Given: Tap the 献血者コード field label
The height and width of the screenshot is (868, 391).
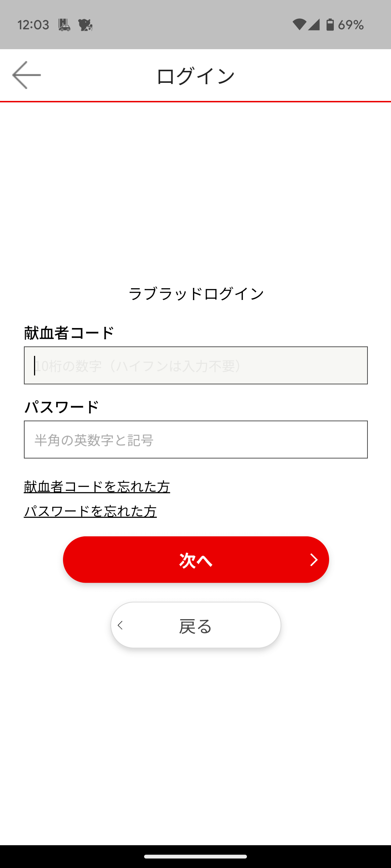Looking at the screenshot, I should coord(69,333).
